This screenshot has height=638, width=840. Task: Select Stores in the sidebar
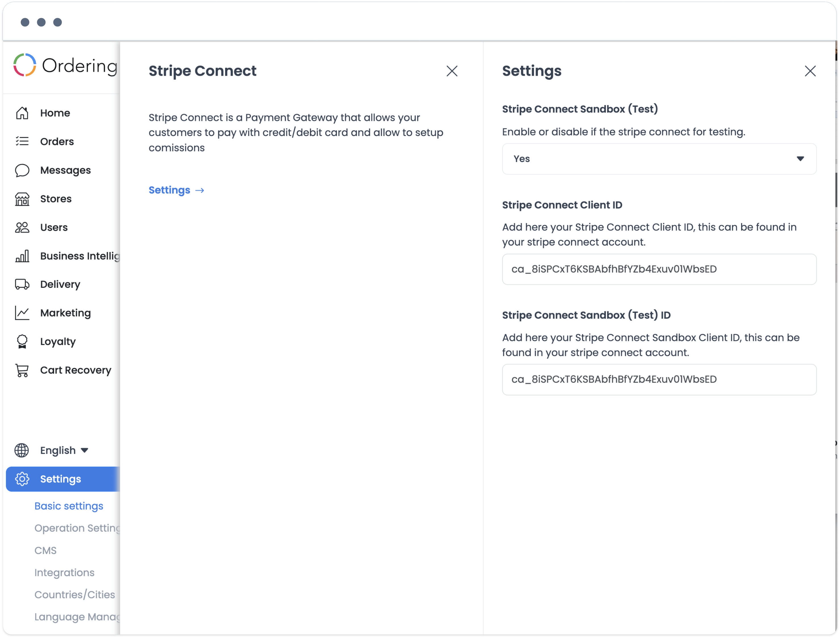tap(56, 199)
